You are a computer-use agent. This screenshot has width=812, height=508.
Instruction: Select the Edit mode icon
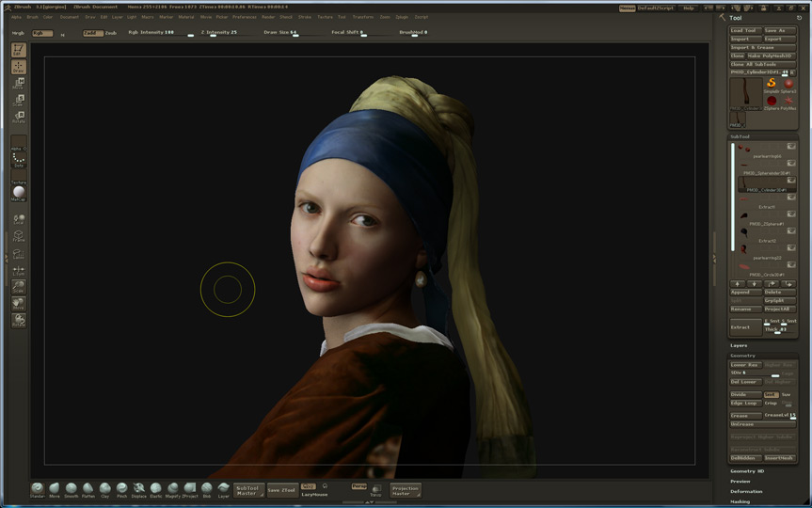[x=19, y=50]
